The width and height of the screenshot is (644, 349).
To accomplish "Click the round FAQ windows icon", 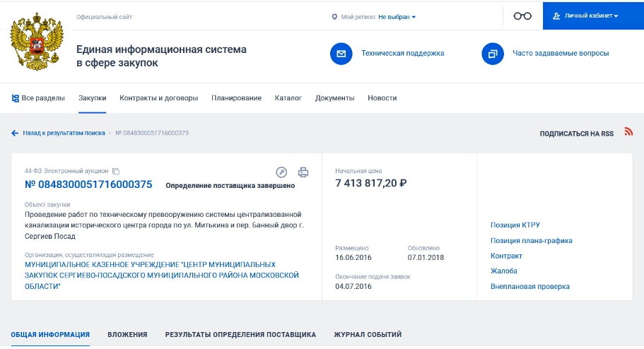I will [493, 54].
